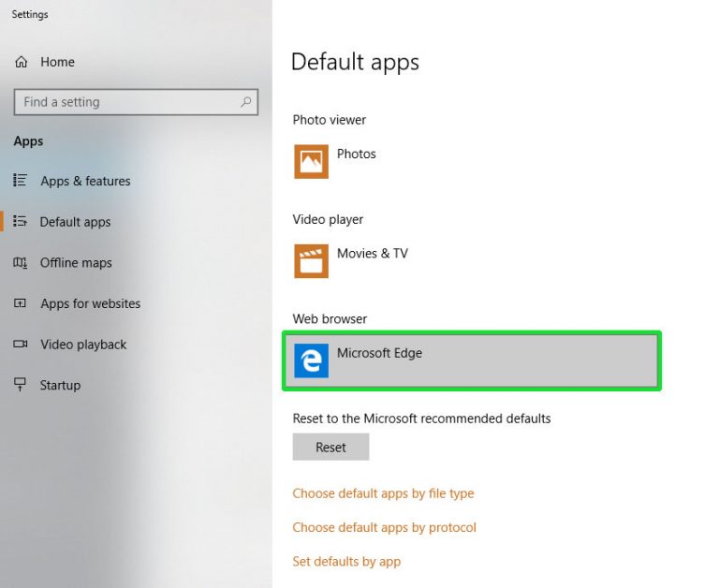Click the Video player label
Viewport: 719px width, 588px height.
pyautogui.click(x=328, y=220)
